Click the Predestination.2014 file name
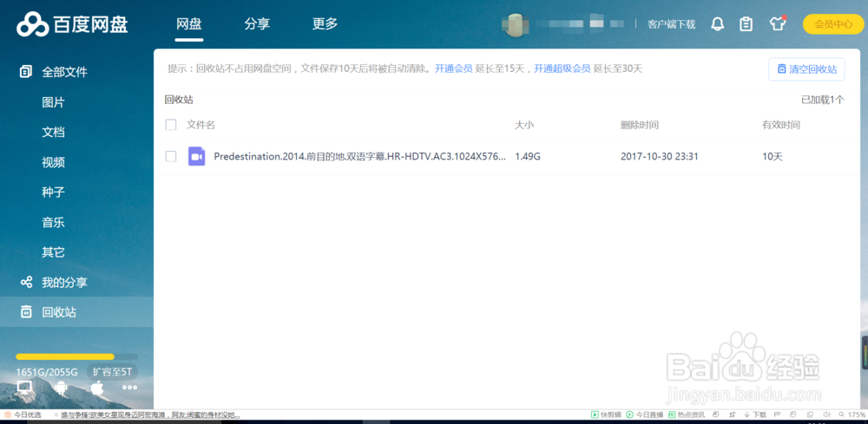Image resolution: width=868 pixels, height=424 pixels. coord(360,156)
